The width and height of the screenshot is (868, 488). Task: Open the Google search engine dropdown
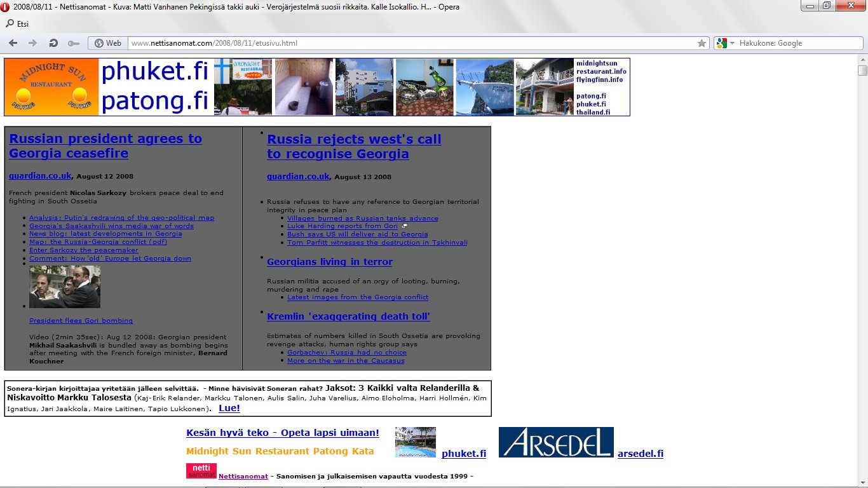pos(724,43)
